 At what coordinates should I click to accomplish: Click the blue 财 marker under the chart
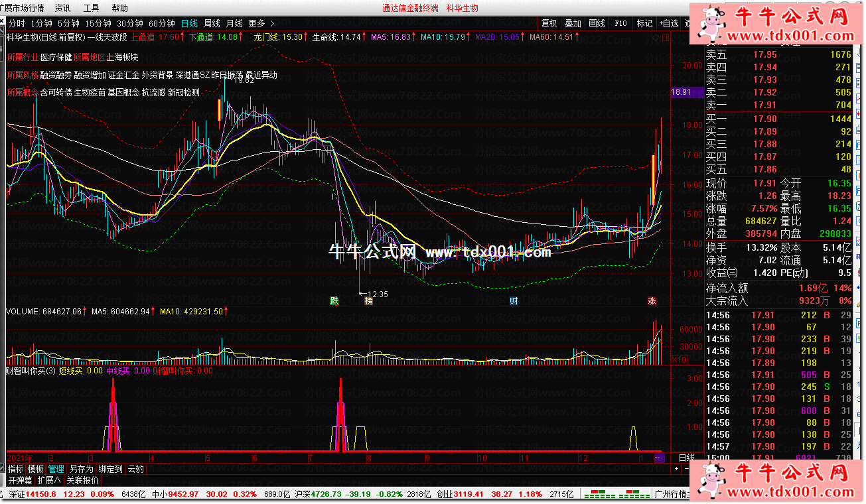click(x=514, y=301)
